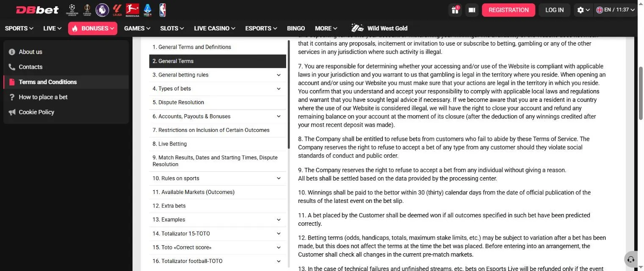Select 2. General Terms section
Viewport: 644px width, 271px height.
tap(218, 61)
